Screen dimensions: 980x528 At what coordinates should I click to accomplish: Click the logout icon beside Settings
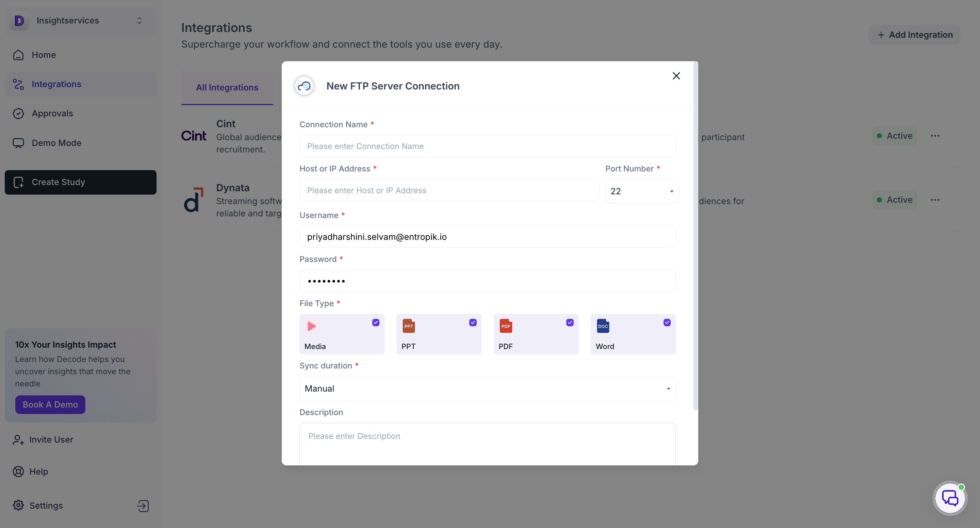[x=143, y=506]
